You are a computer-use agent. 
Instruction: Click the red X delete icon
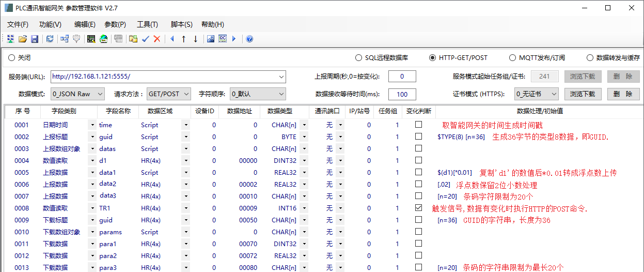157,39
